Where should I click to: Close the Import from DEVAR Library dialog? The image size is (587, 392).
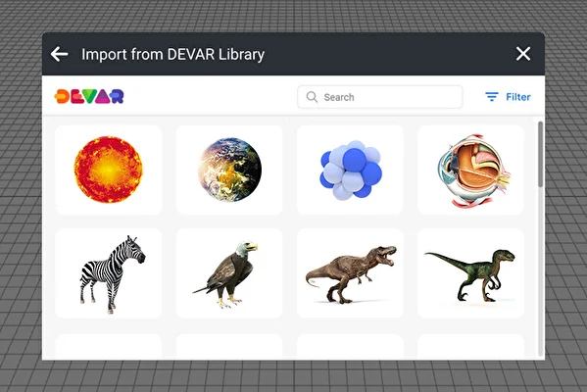pos(523,54)
